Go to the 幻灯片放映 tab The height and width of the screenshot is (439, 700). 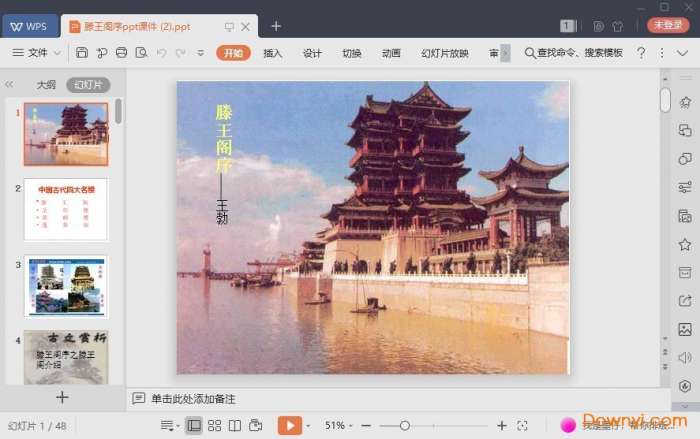(x=445, y=53)
